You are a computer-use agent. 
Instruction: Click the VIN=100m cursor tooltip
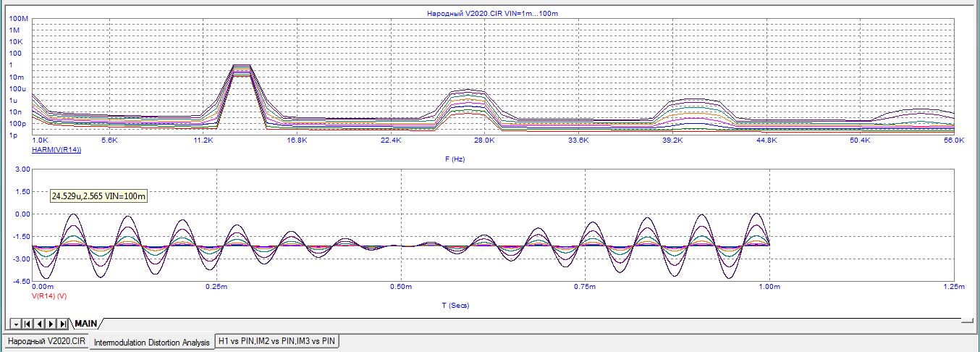click(x=100, y=196)
